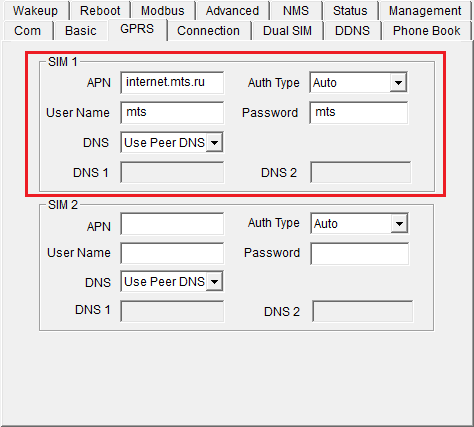Expand the SIM 2 DNS dropdown

[172, 282]
